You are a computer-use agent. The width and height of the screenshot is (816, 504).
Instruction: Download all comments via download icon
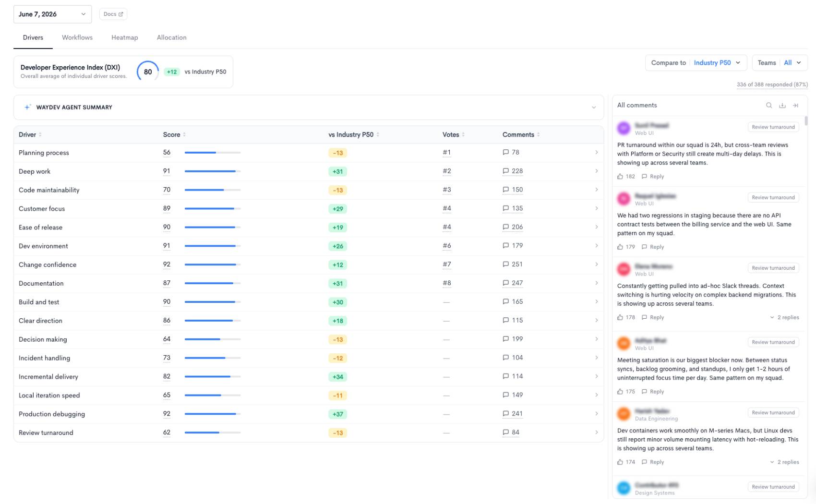[782, 106]
